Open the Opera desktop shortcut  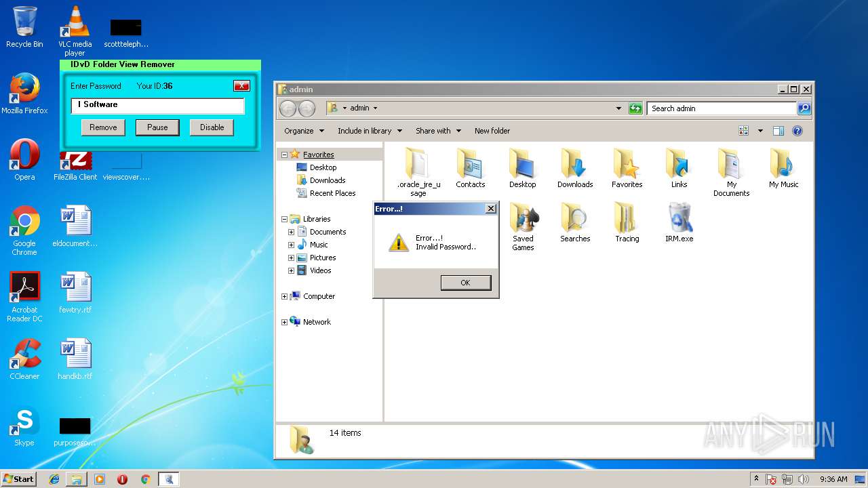point(24,160)
